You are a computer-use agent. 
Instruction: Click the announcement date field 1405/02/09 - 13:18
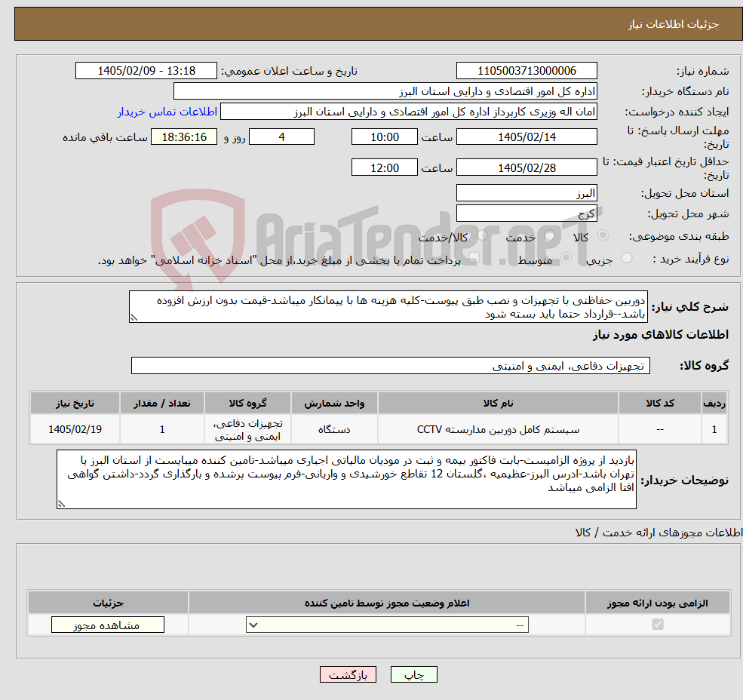click(146, 71)
